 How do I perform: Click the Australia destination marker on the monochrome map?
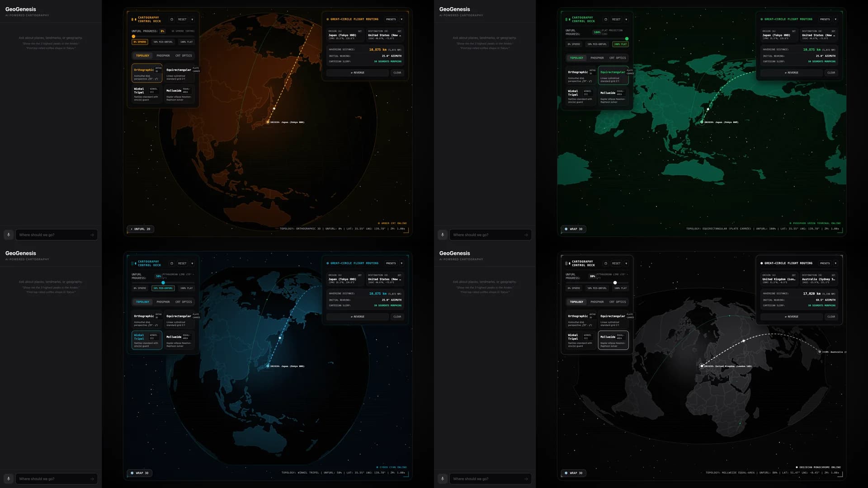pyautogui.click(x=820, y=352)
